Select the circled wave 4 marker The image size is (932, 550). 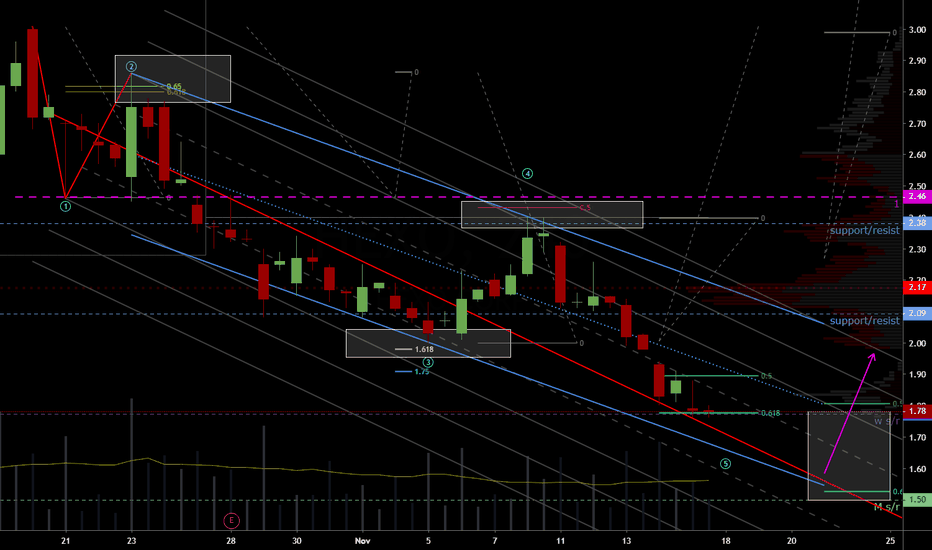[x=527, y=174]
